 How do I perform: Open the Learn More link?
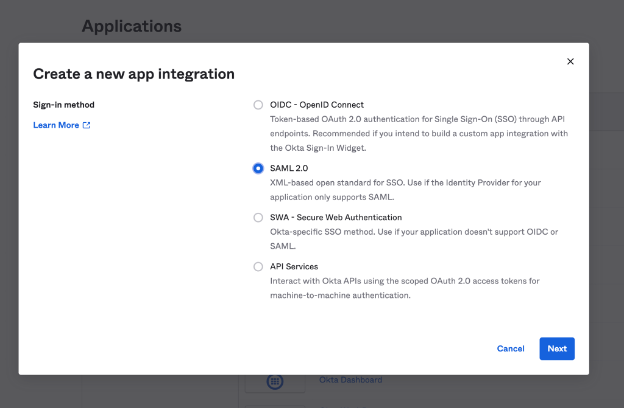56,125
